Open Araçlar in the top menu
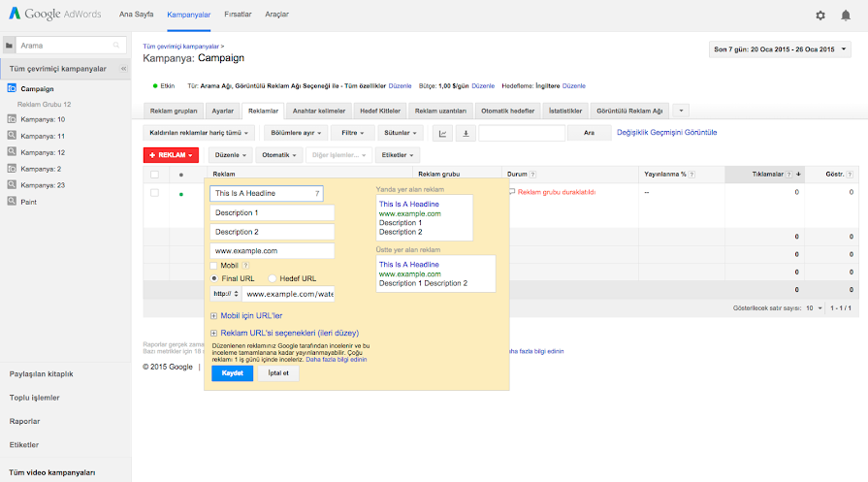 (x=276, y=15)
